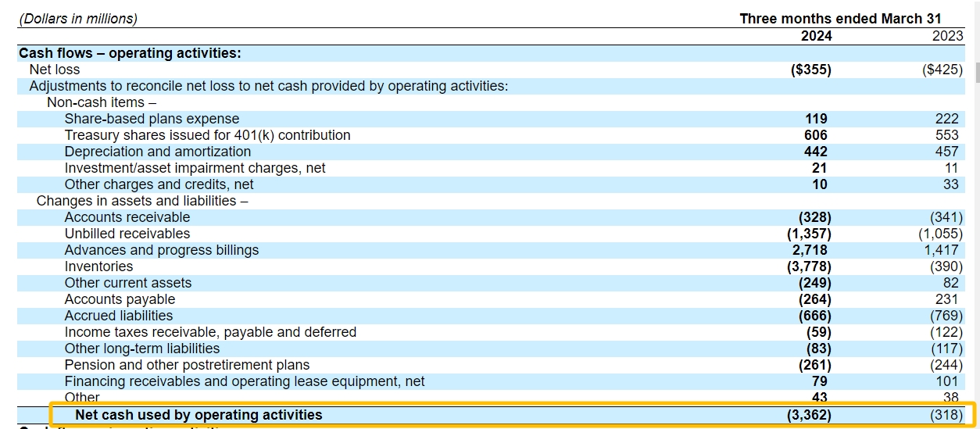Screen dimensions: 980x429
Task: Click the 457 depreciation value
Action: 946,152
